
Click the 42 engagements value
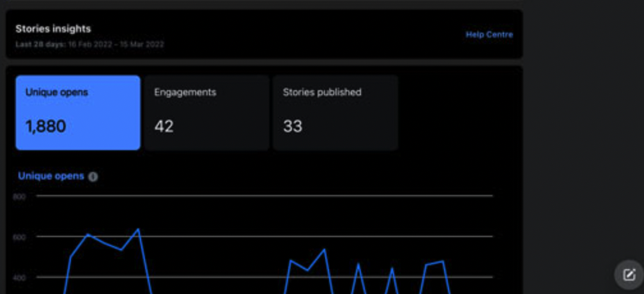pos(164,126)
